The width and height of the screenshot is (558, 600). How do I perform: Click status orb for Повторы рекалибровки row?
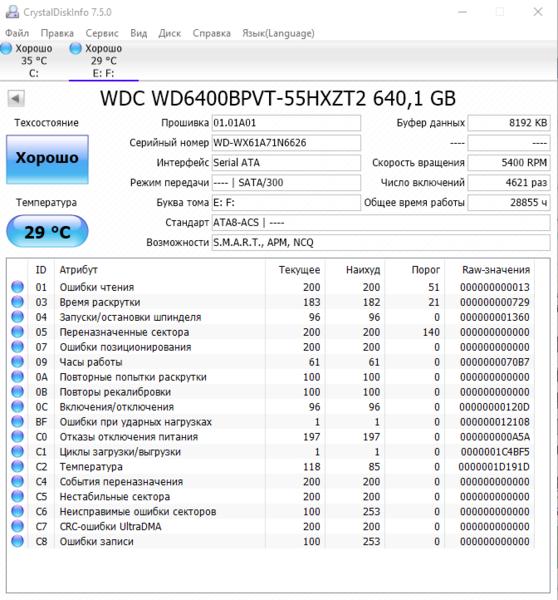point(18,391)
